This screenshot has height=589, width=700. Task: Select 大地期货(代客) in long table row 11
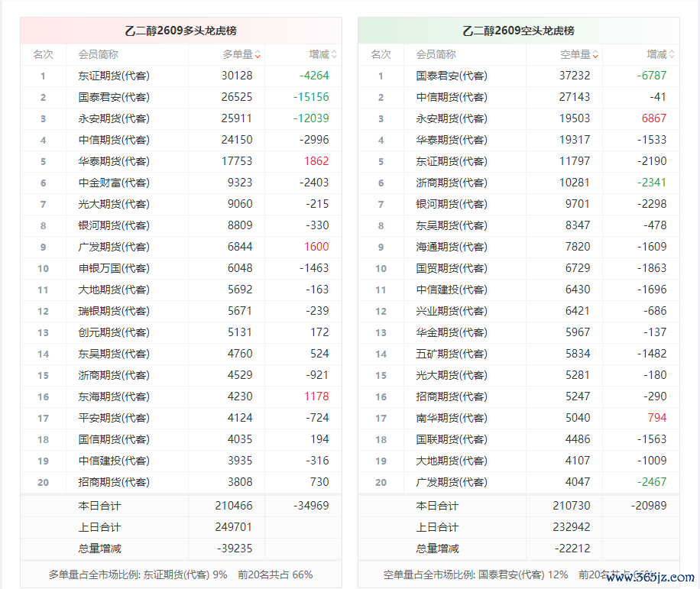click(x=114, y=290)
